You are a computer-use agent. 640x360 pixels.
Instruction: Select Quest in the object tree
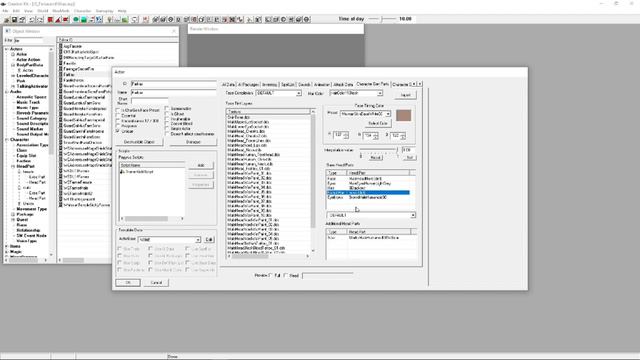[22, 220]
